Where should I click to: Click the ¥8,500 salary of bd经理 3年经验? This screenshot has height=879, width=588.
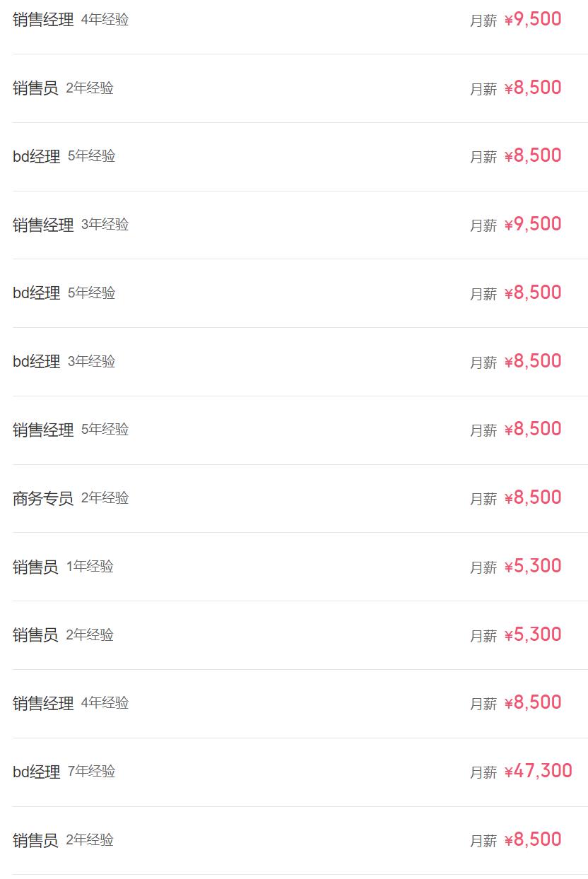[533, 362]
